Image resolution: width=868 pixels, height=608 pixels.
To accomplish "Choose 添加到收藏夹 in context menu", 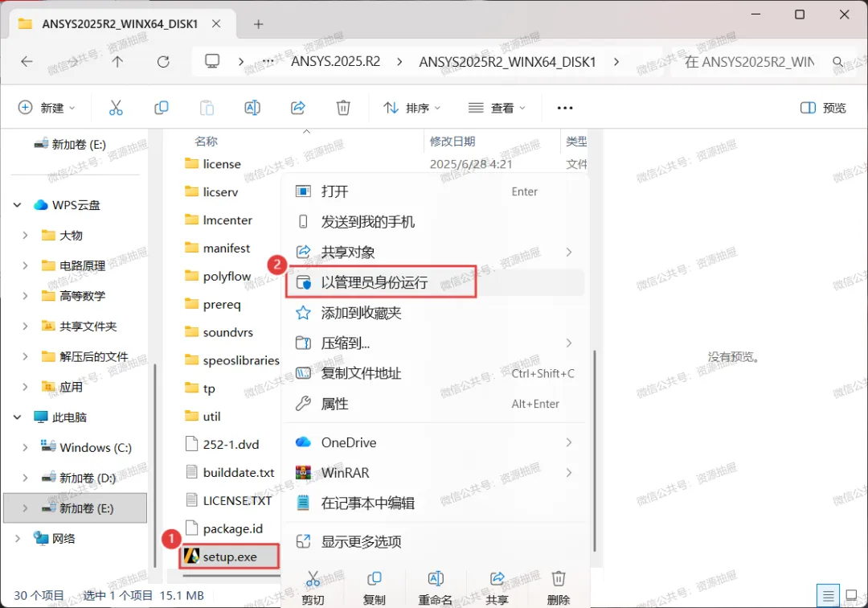I will click(x=435, y=313).
